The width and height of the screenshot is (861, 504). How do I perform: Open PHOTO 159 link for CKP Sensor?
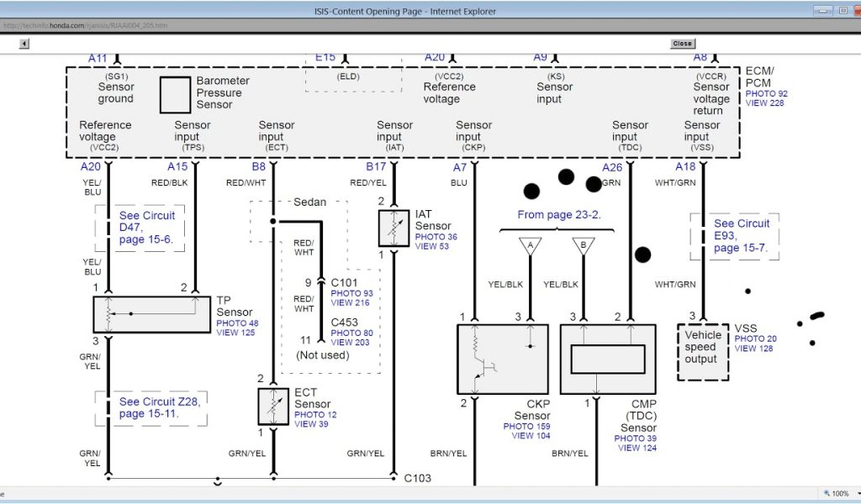pos(527,427)
